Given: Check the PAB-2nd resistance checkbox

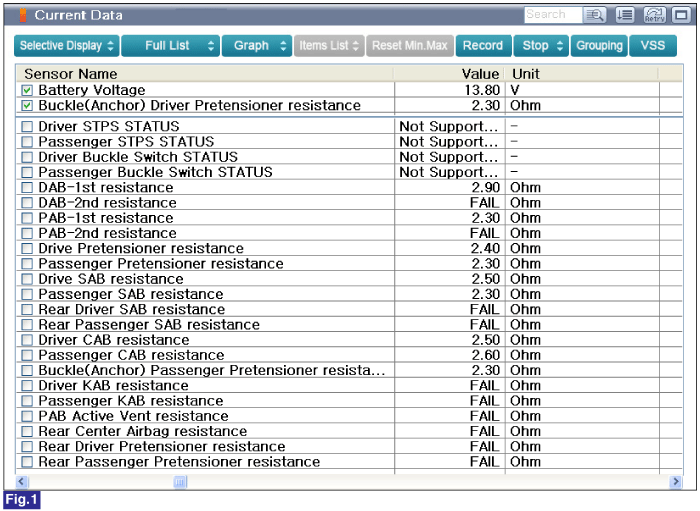Looking at the screenshot, I should click(27, 233).
